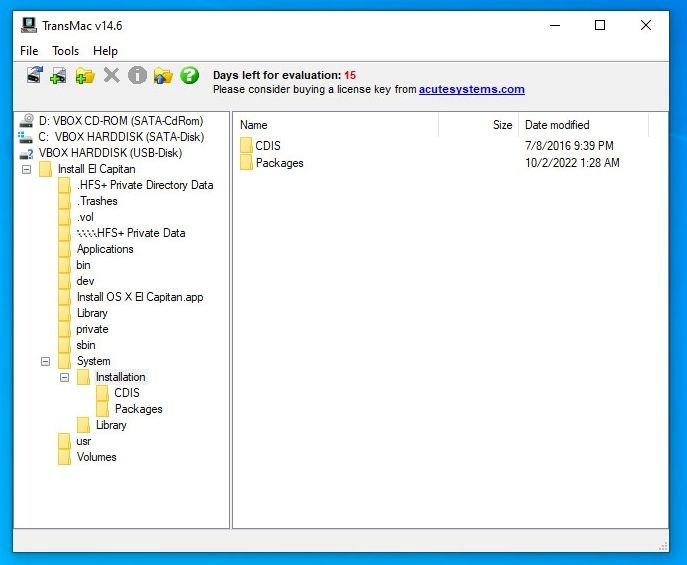Select the D: VBOX CD-ROM drive
687x565 pixels.
[x=120, y=121]
